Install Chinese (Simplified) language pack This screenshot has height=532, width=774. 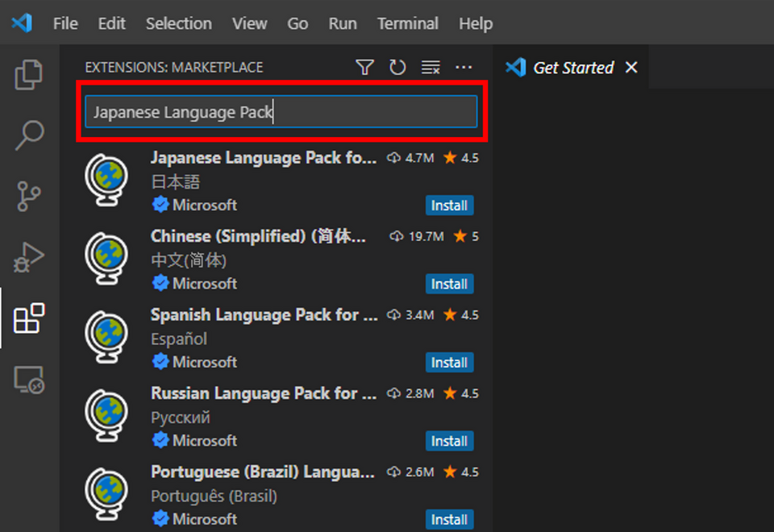point(449,284)
